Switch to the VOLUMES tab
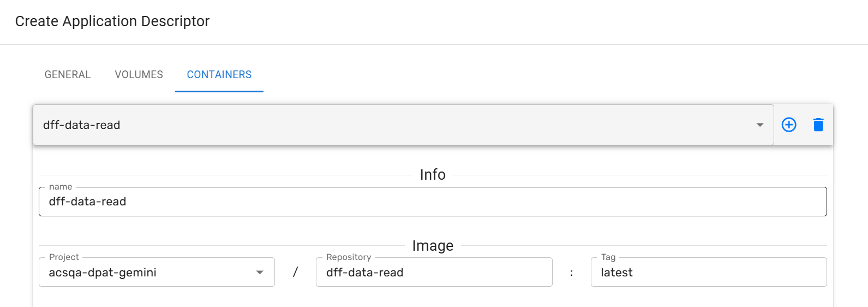This screenshot has height=307, width=868. point(139,75)
